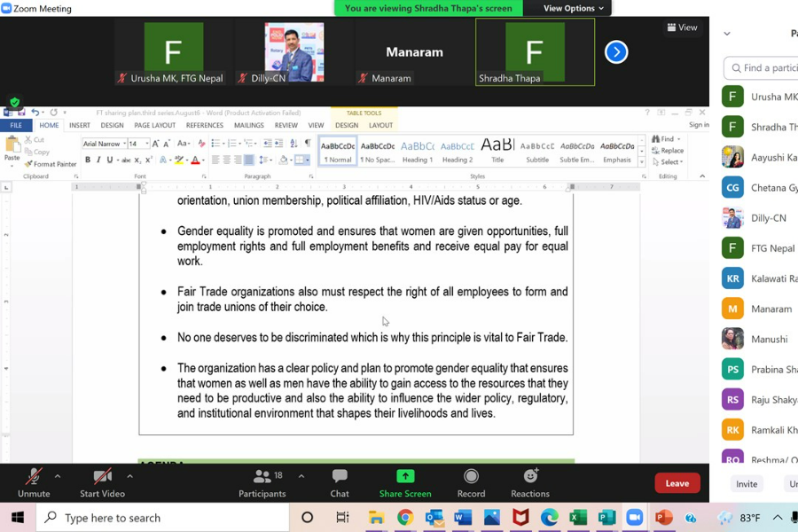Toggle Italic formatting in Word
Viewport: 798px width, 532px height.
pyautogui.click(x=98, y=160)
